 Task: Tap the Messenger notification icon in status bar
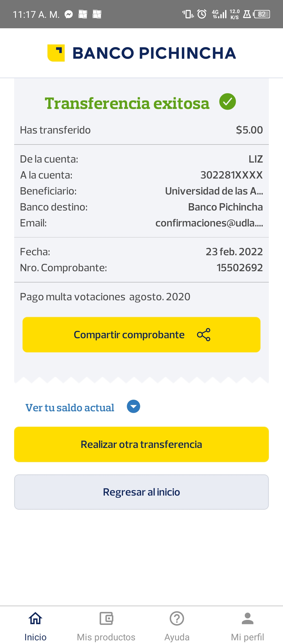69,14
